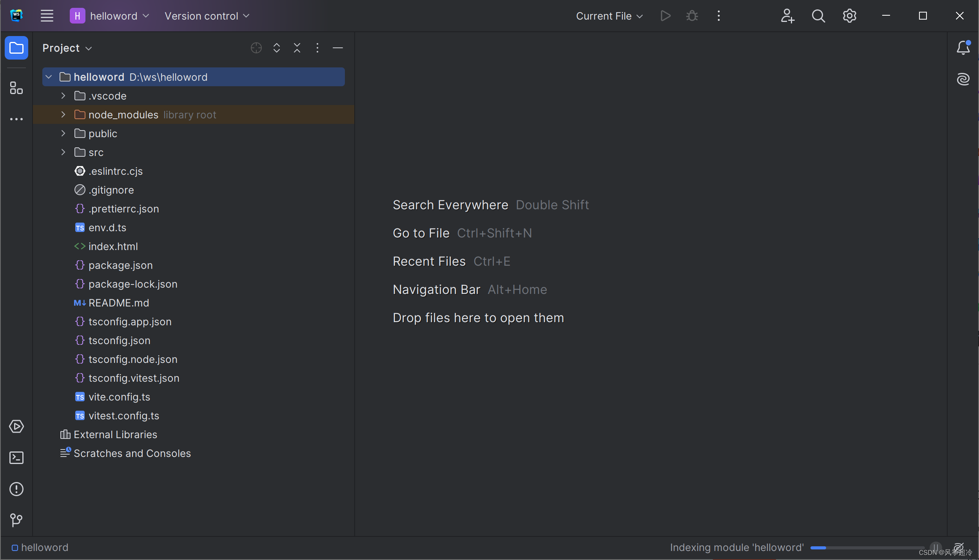Open the AI Assistant spiral icon
Image resolution: width=979 pixels, height=560 pixels.
(963, 79)
